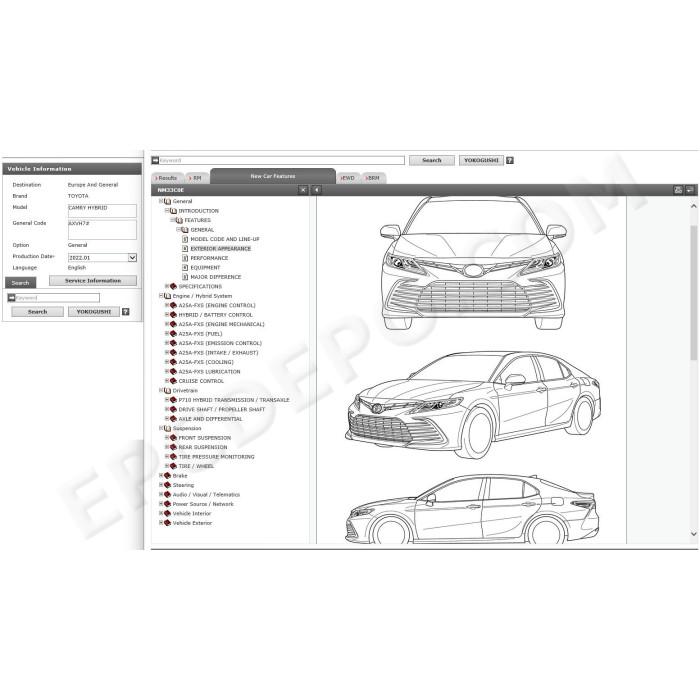Collapse the INTRODUCTION tree node
Image resolution: width=700 pixels, height=700 pixels.
167,210
